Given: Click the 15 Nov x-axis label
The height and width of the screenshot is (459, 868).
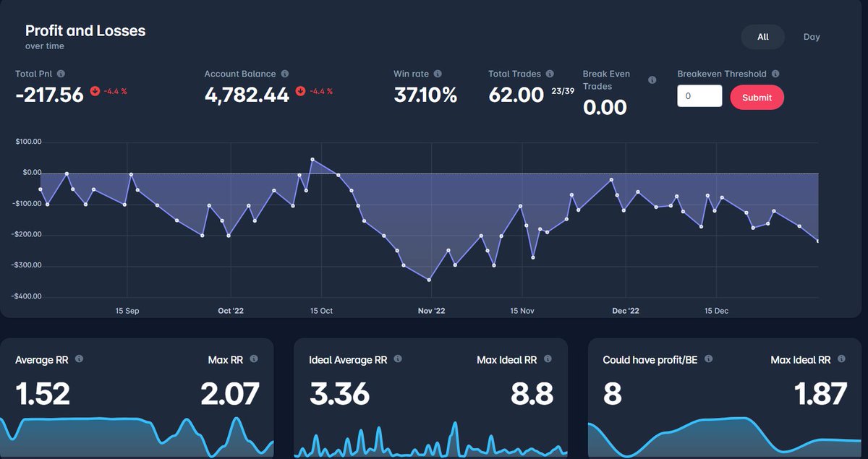Looking at the screenshot, I should tap(522, 311).
